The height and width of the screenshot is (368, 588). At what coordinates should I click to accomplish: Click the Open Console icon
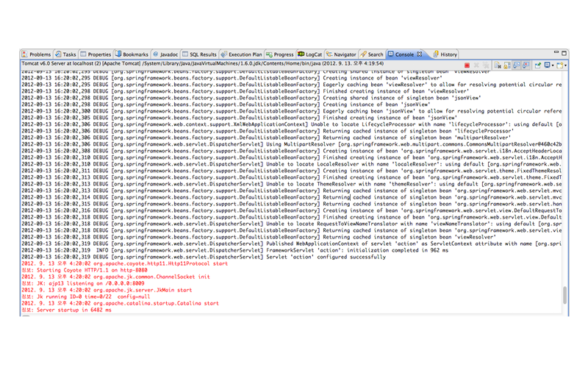click(x=559, y=66)
